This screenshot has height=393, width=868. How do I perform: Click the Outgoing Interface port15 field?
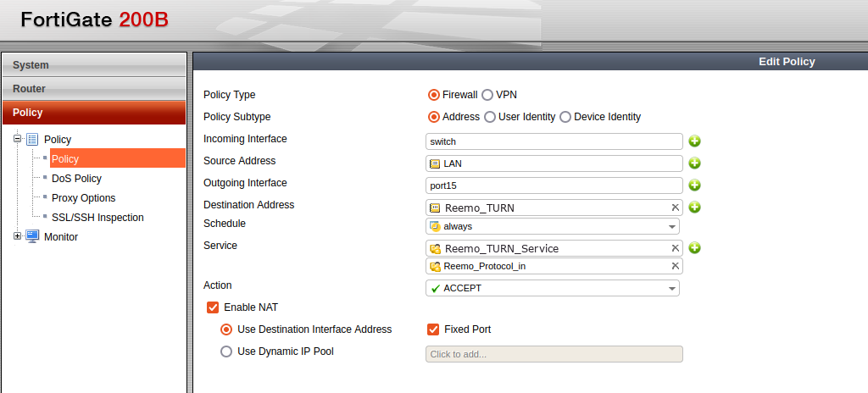pyautogui.click(x=554, y=186)
